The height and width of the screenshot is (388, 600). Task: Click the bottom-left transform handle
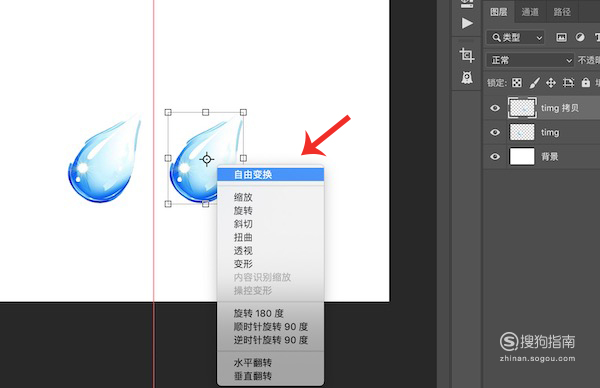pyautogui.click(x=168, y=204)
